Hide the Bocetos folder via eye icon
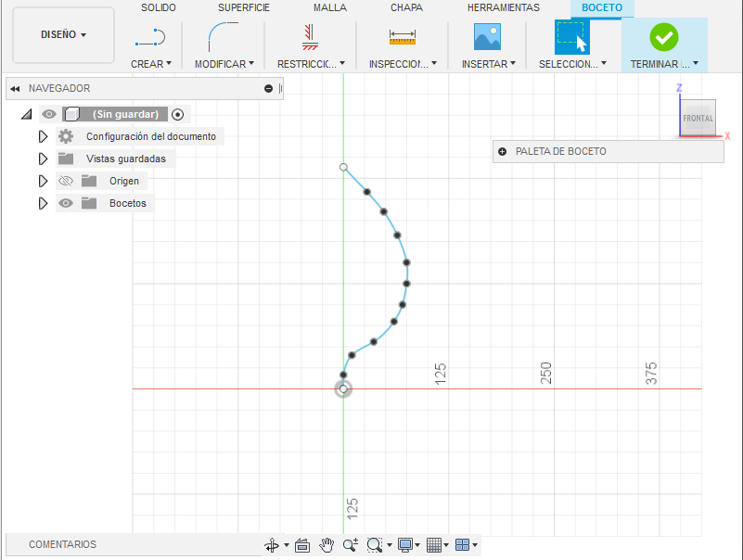743x560 pixels. (x=66, y=203)
